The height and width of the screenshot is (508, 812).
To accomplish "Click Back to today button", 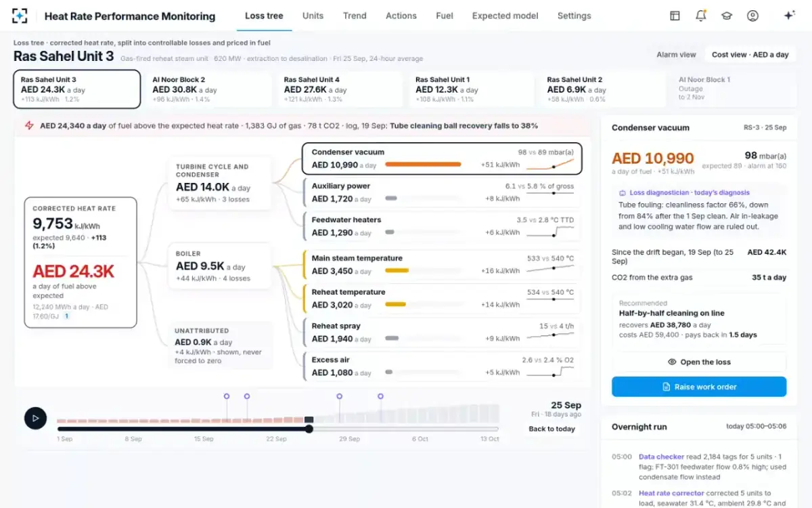I will [x=551, y=429].
